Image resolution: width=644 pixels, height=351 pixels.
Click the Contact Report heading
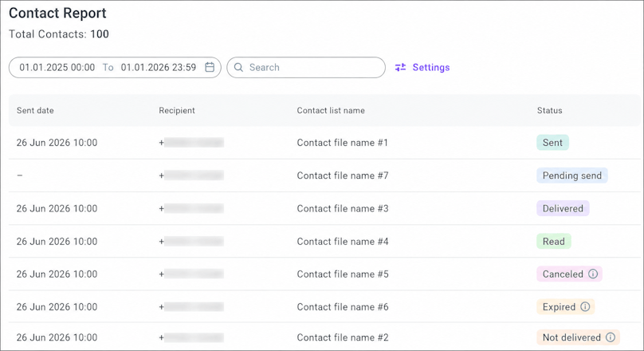(57, 13)
